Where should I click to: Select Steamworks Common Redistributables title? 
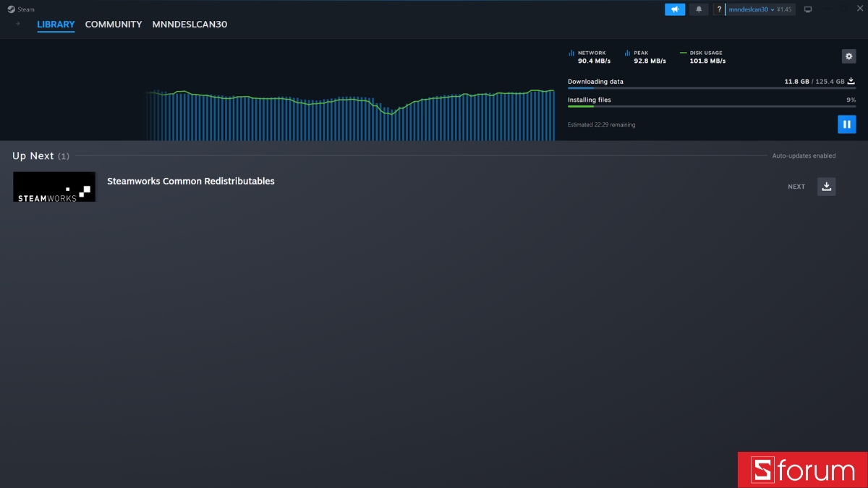point(191,181)
